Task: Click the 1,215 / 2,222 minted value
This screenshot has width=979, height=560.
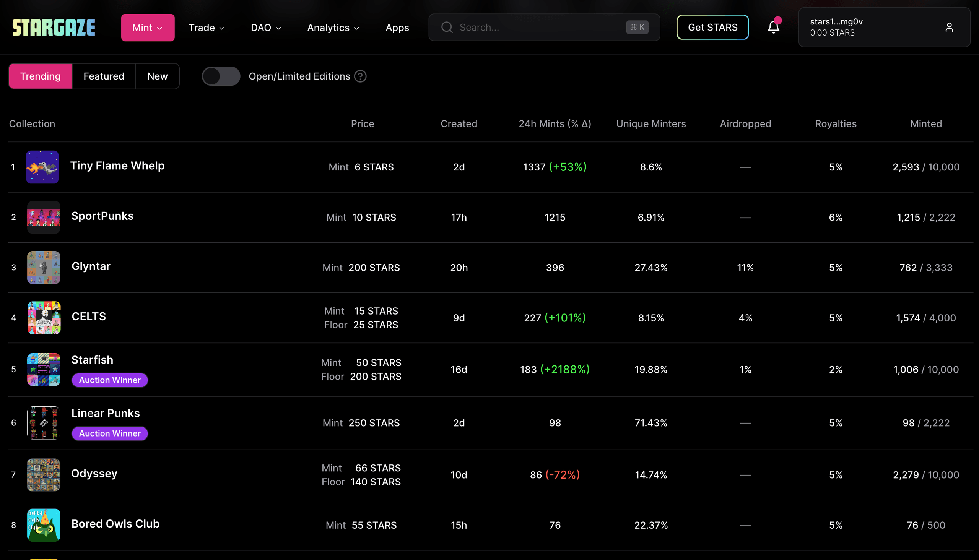Action: tap(926, 217)
